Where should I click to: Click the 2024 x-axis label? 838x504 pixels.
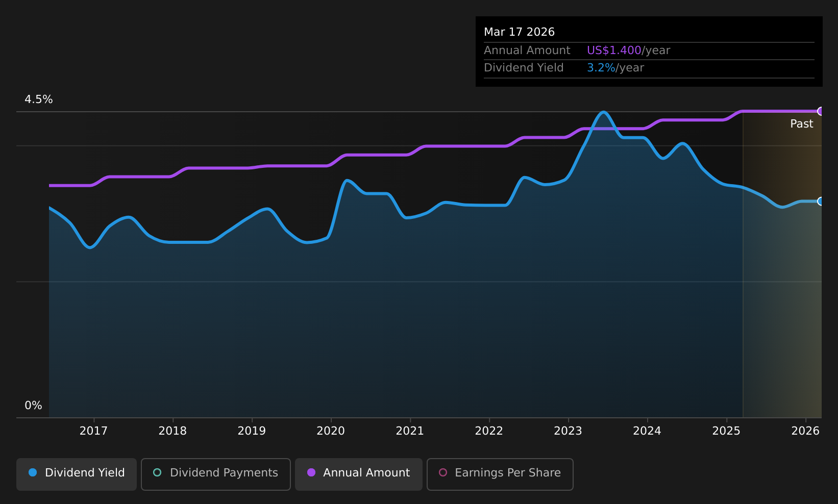click(x=647, y=431)
